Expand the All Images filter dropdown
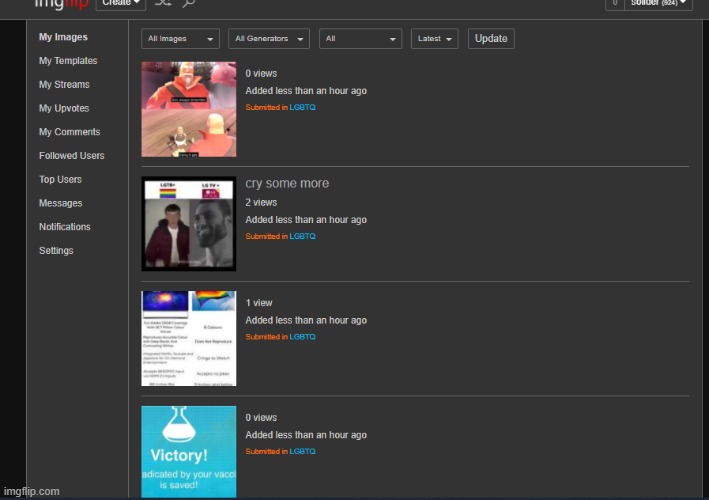Screen dimensions: 709x500 (x=180, y=38)
